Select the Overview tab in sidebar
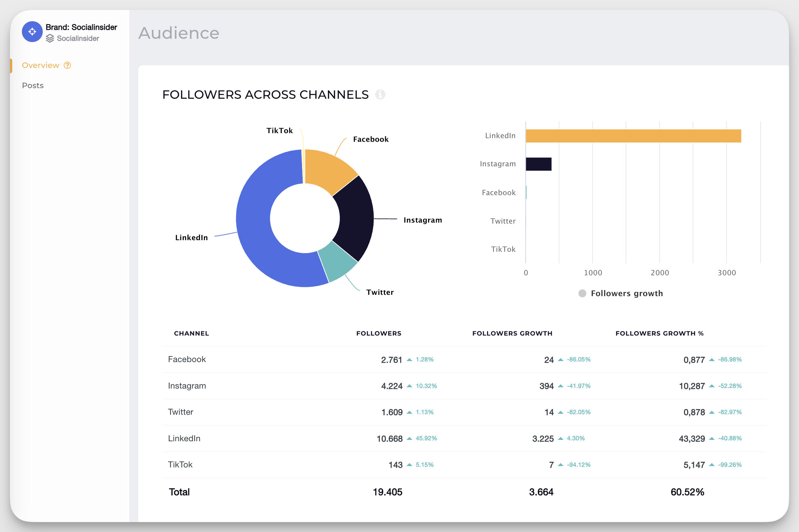The width and height of the screenshot is (799, 532). 40,65
